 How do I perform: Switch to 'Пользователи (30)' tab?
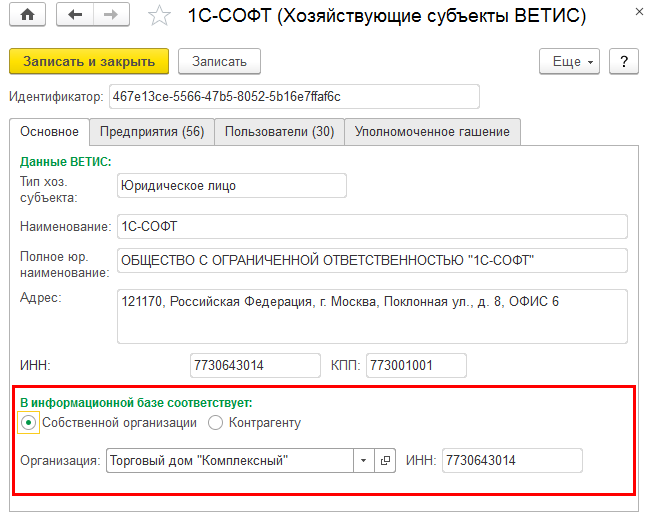click(279, 131)
